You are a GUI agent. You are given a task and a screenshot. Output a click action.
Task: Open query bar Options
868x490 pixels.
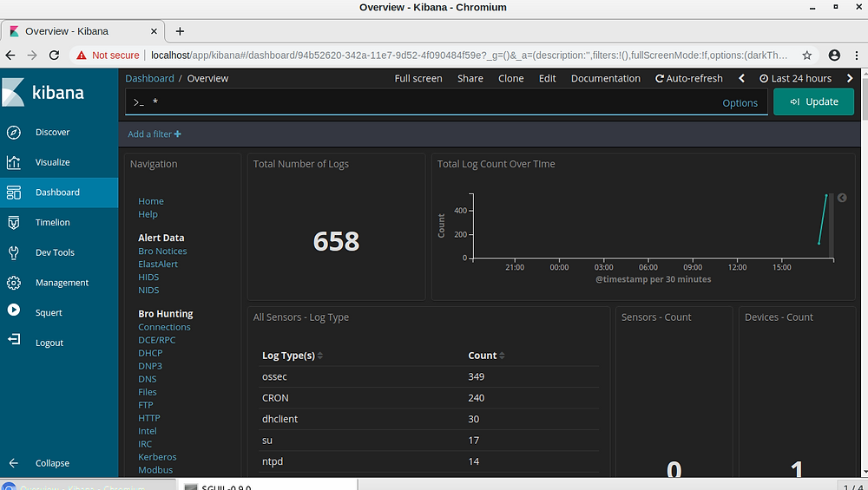coord(740,103)
